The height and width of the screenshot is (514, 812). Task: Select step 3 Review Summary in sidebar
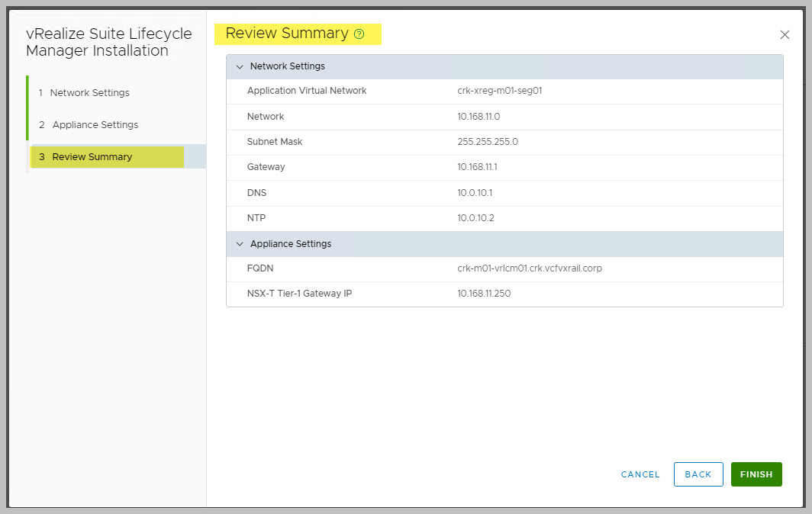pyautogui.click(x=92, y=157)
